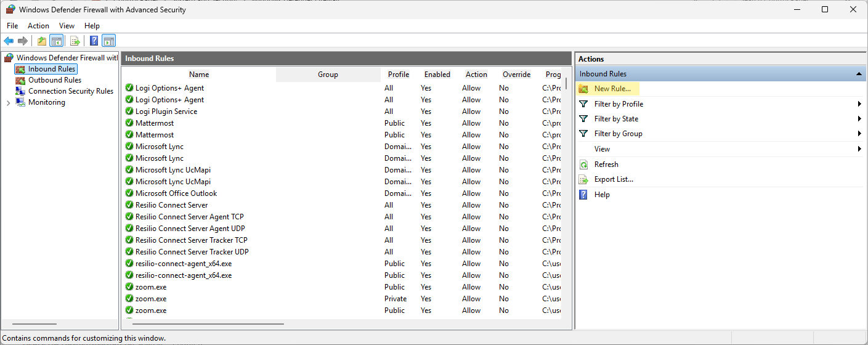
Task: Open the Filter by State submenu arrow
Action: [859, 119]
